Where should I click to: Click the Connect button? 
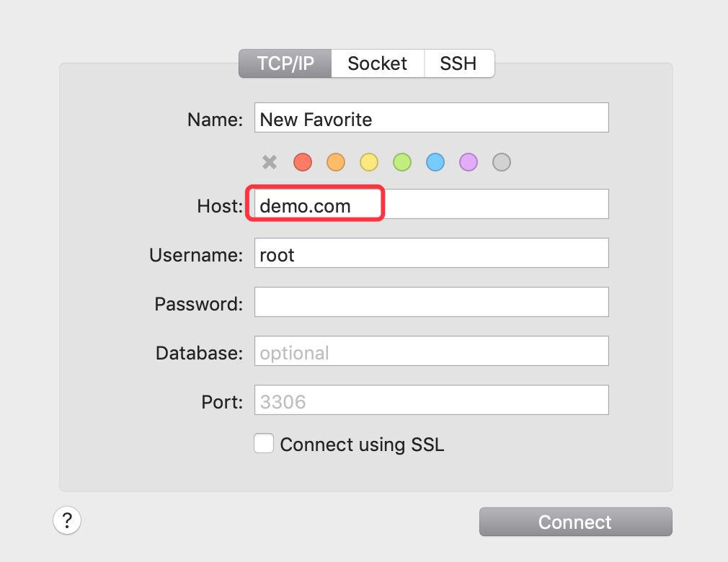576,522
